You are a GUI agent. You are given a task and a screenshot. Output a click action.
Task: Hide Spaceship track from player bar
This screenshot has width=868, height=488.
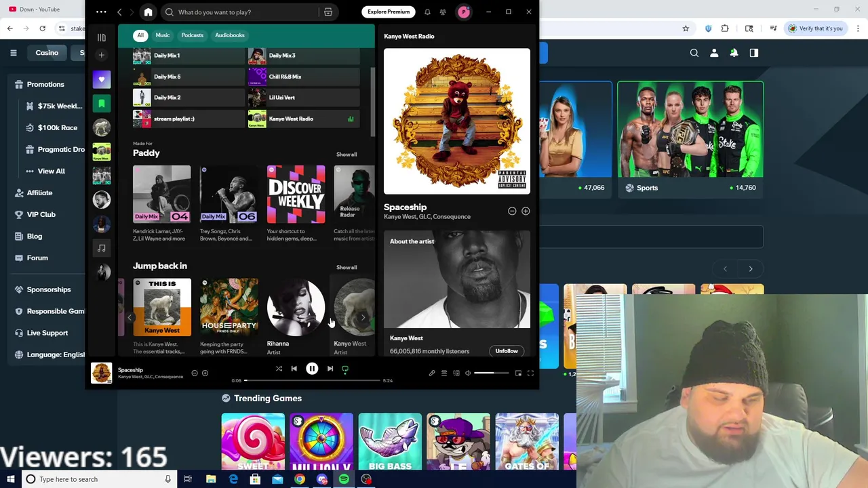tap(194, 373)
